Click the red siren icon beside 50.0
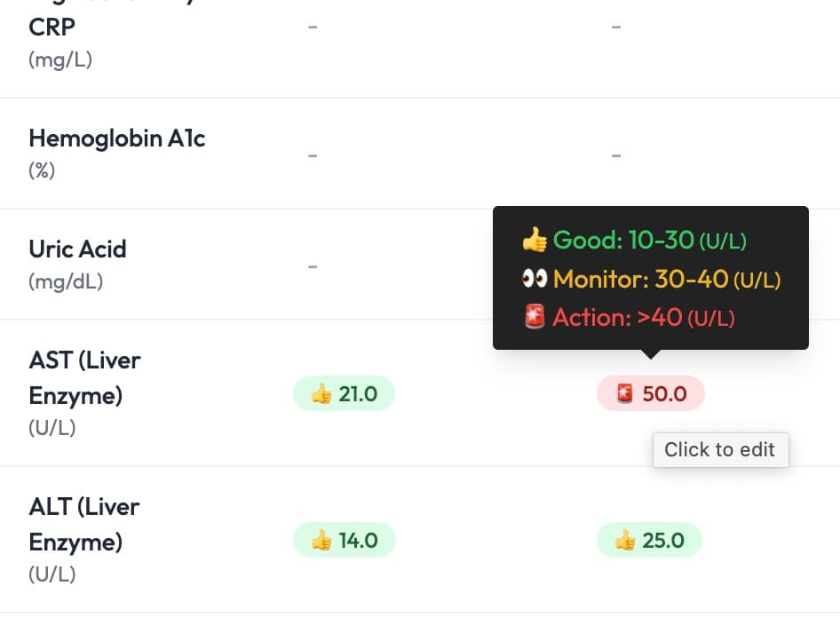This screenshot has height=641, width=840. [x=624, y=393]
